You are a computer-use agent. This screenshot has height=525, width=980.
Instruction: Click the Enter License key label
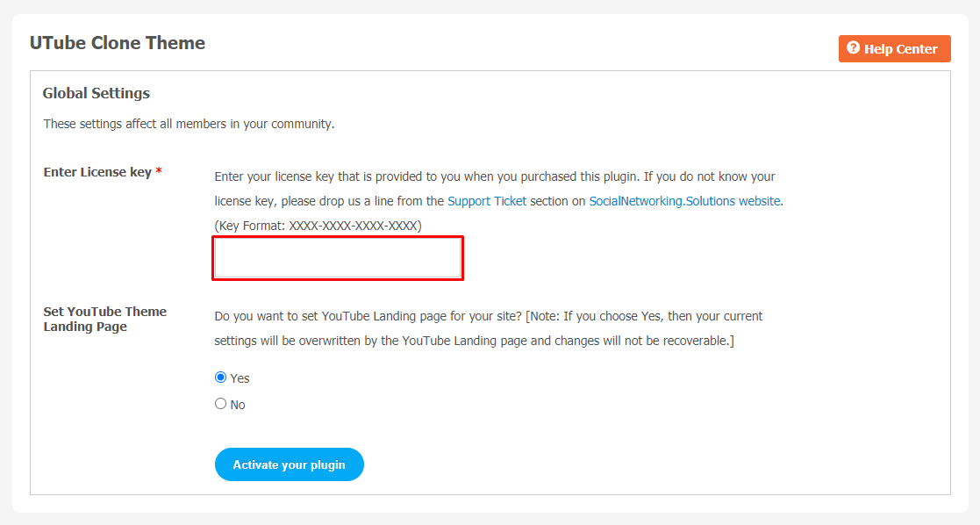[x=97, y=172]
